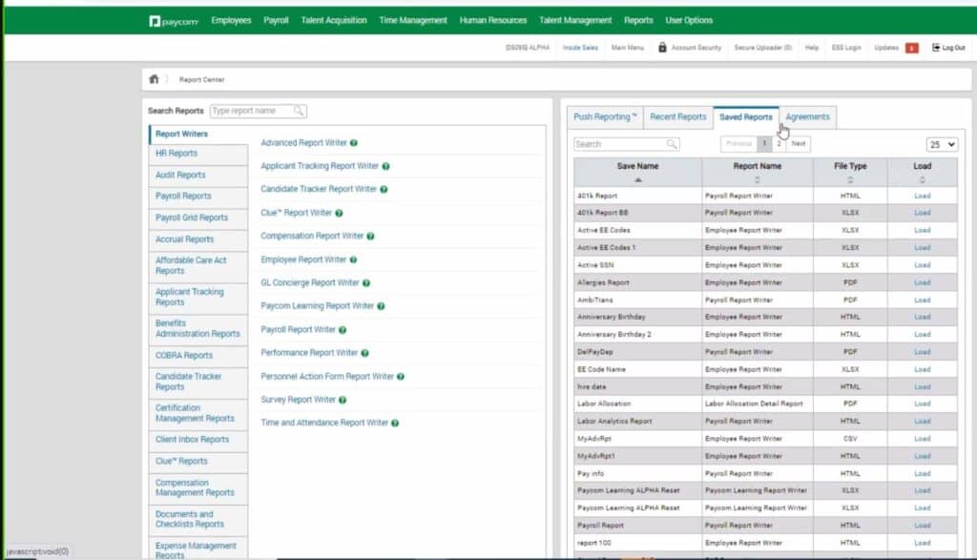977x560 pixels.
Task: Click help icon next to Payroll Report Writer
Action: (343, 330)
